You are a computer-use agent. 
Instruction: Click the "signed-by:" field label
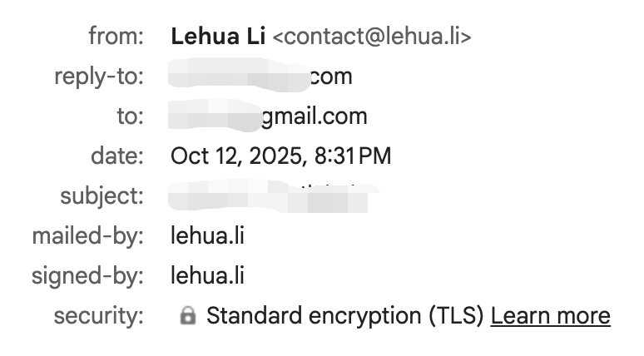point(88,276)
